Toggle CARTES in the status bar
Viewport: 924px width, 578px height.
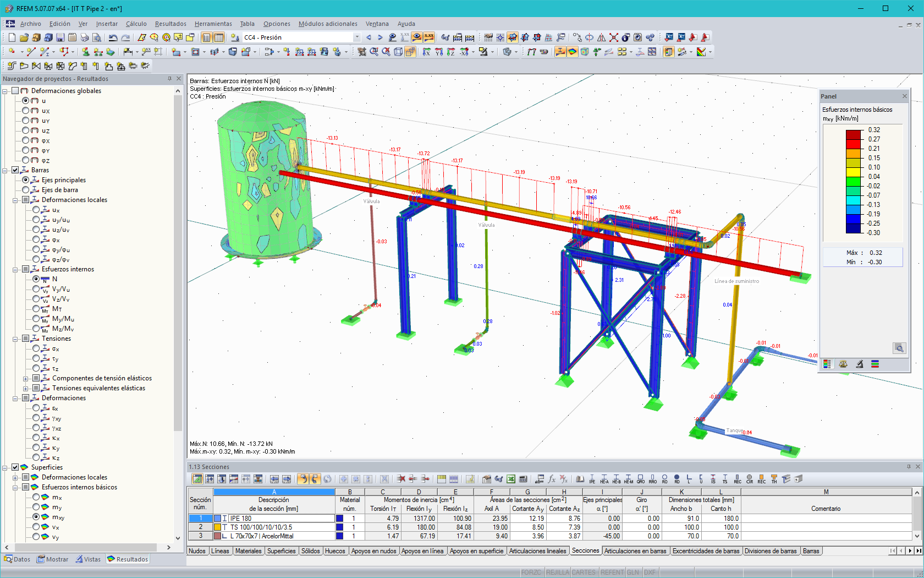[x=584, y=572]
